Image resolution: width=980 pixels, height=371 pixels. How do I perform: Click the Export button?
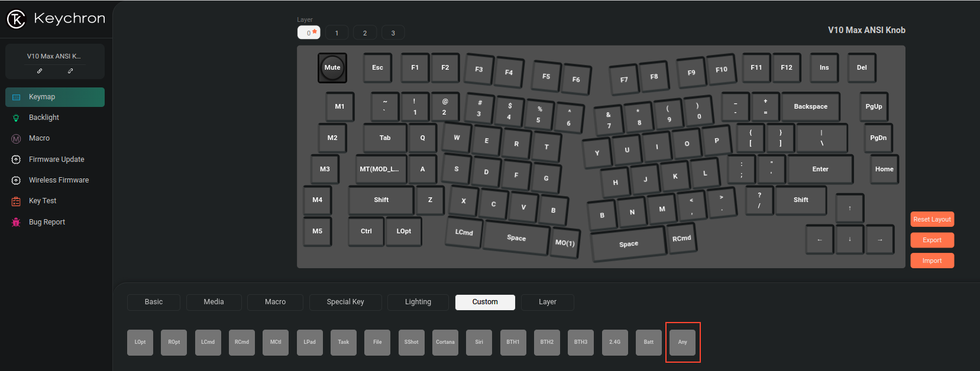(x=932, y=240)
